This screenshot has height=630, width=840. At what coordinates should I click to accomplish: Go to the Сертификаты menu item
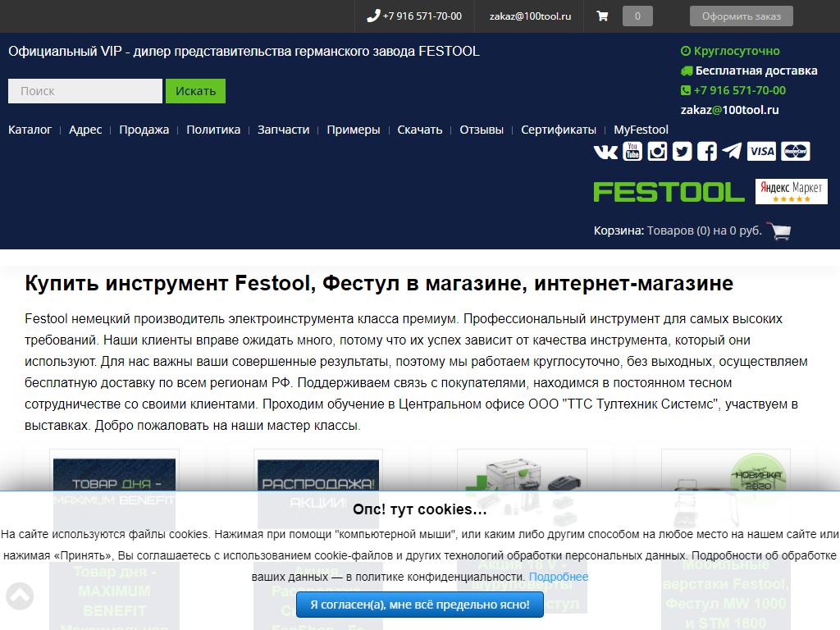click(x=559, y=130)
